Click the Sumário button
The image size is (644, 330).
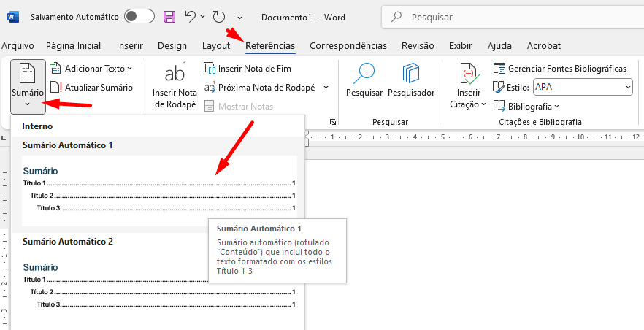28,87
